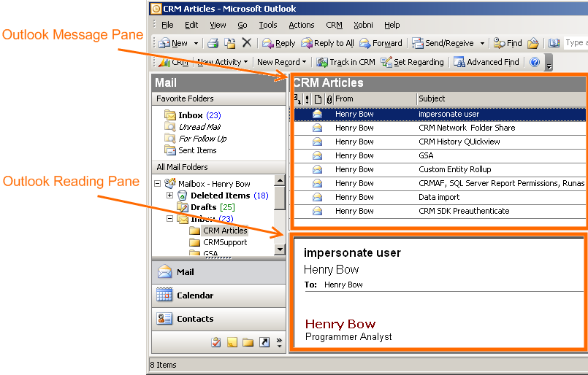Delete message with the X icon
Image resolution: width=588 pixels, height=375 pixels.
(246, 43)
